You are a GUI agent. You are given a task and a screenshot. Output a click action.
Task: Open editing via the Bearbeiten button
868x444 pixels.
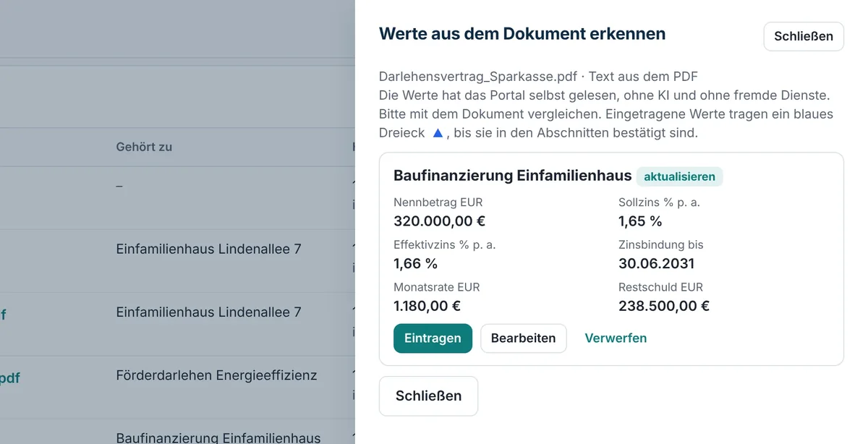tap(523, 338)
